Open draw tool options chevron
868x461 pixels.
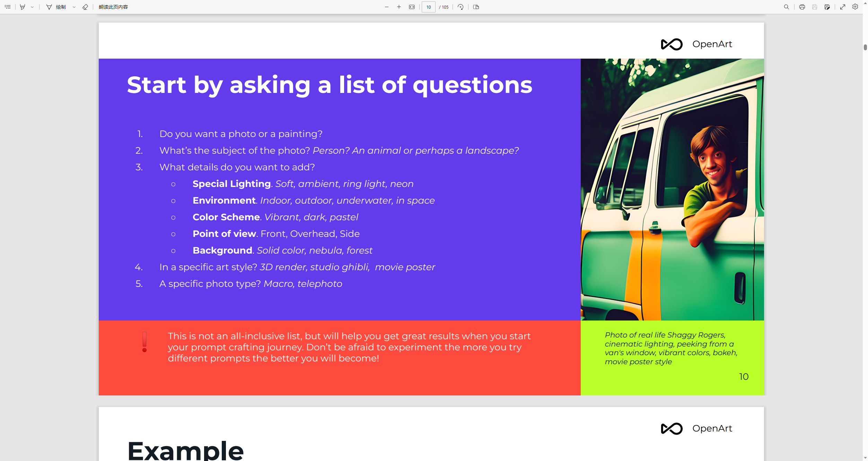coord(74,7)
